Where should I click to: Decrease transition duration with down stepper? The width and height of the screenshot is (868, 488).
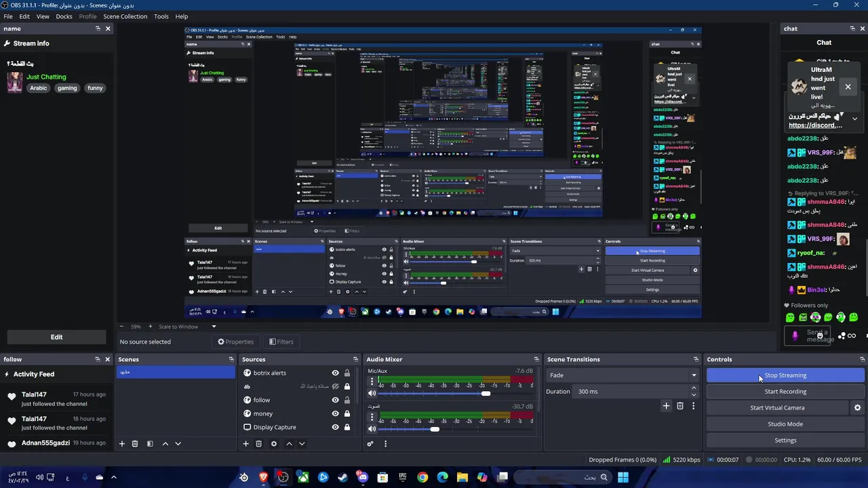point(693,394)
